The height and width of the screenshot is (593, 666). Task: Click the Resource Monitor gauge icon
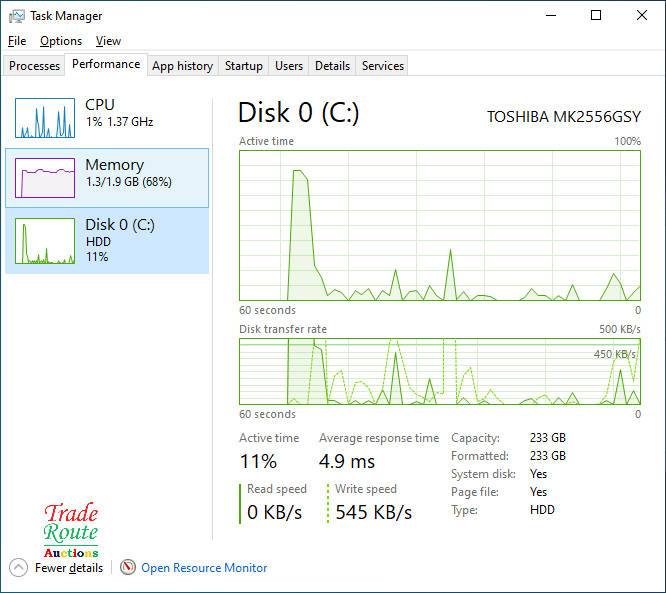pyautogui.click(x=128, y=567)
